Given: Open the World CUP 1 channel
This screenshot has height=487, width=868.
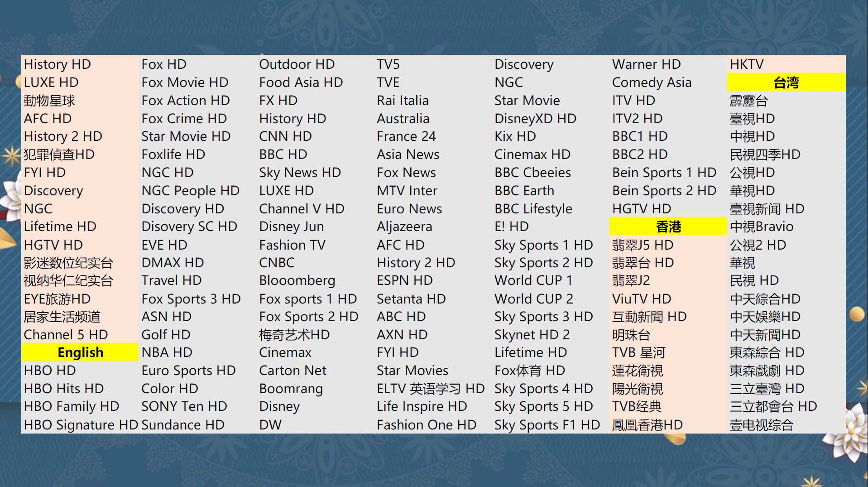Looking at the screenshot, I should 533,280.
